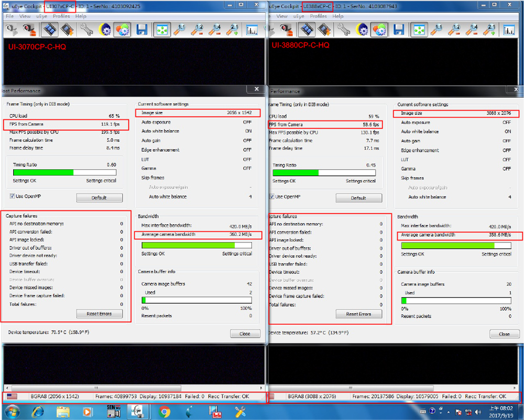Click the wrench properties icon in left window
Screen dimensions: 524x420
coord(86,30)
